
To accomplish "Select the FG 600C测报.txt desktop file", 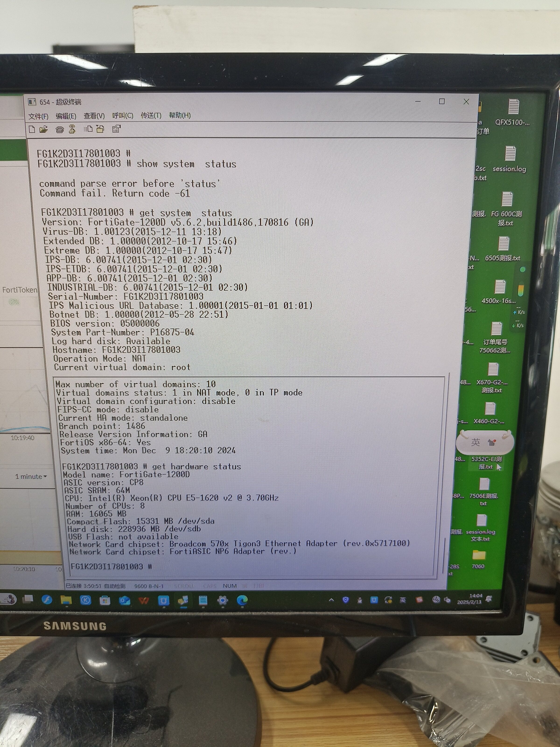I will tap(506, 209).
